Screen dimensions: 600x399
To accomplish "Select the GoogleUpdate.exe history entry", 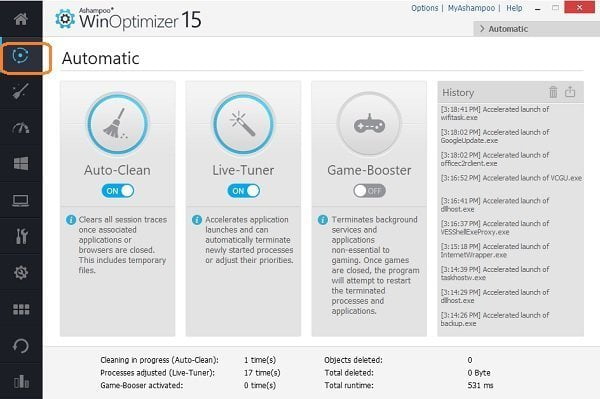I will coord(495,136).
